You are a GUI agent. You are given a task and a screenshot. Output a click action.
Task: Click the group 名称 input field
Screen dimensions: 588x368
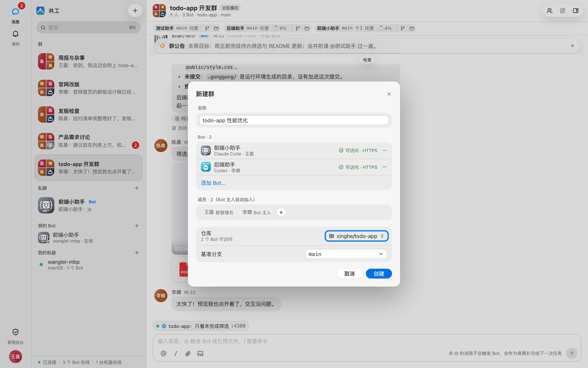294,120
